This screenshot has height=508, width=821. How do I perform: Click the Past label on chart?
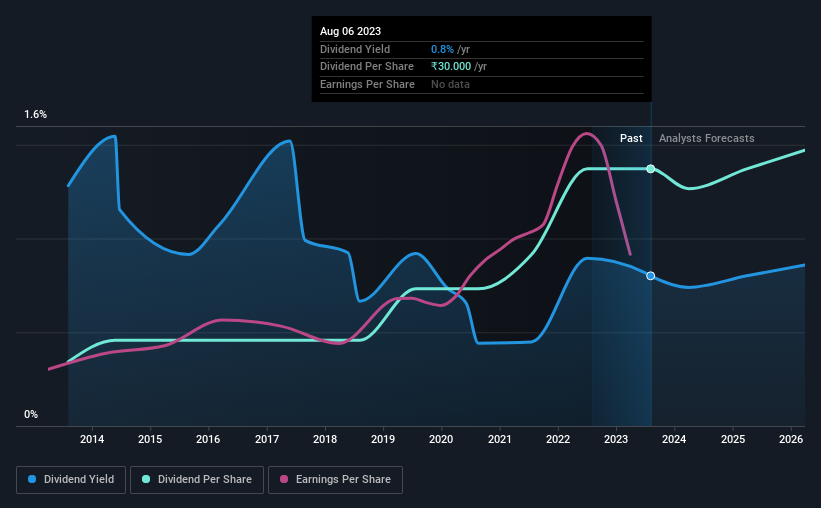(x=631, y=138)
